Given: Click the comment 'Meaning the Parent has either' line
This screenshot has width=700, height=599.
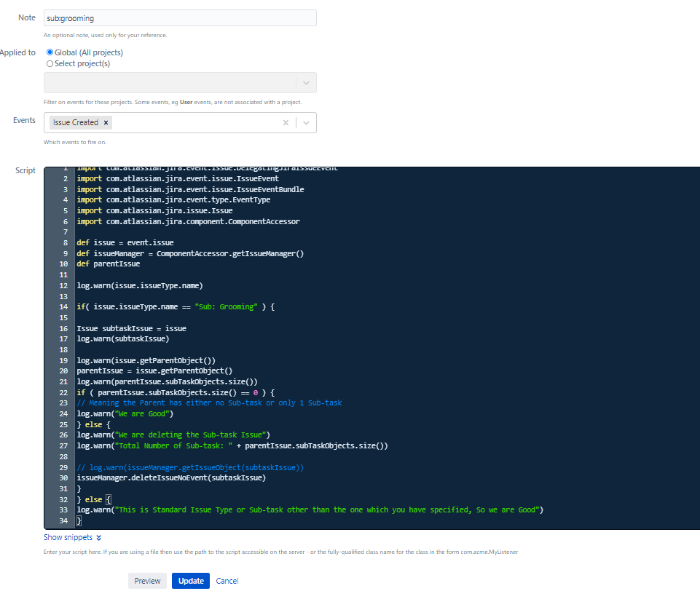Looking at the screenshot, I should (x=209, y=403).
